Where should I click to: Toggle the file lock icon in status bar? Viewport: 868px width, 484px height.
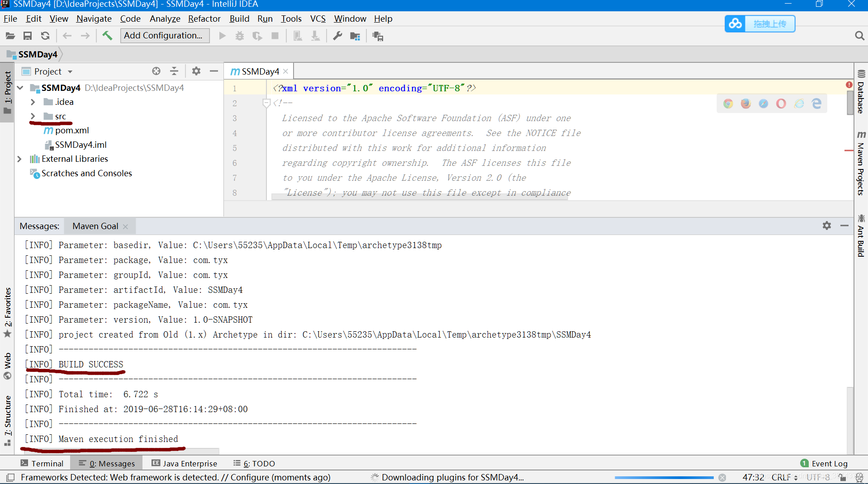coord(842,477)
